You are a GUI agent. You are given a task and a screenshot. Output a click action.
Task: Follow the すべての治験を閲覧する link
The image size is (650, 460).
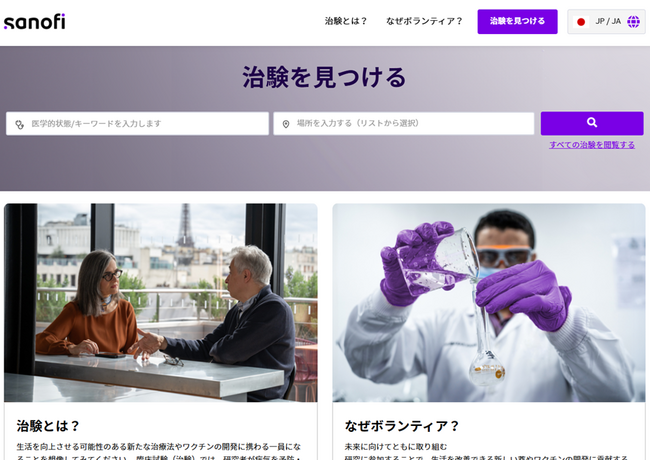[591, 145]
